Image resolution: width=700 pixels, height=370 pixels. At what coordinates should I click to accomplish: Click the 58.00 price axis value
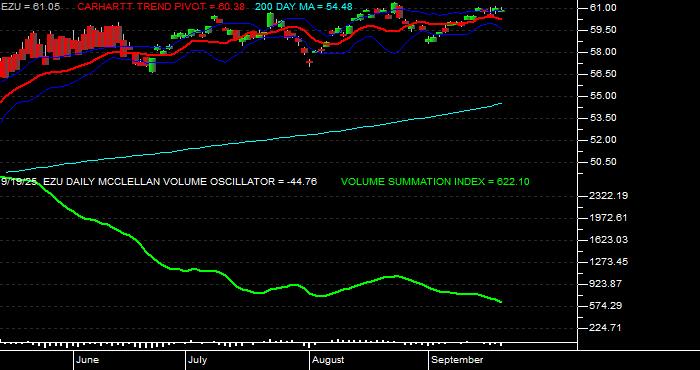pyautogui.click(x=602, y=52)
